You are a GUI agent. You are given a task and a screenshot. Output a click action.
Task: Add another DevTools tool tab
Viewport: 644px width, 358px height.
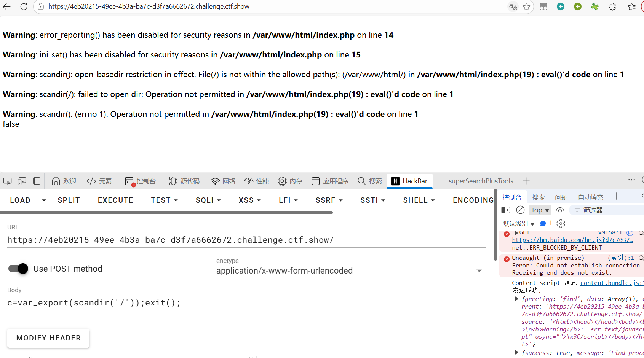pyautogui.click(x=526, y=181)
